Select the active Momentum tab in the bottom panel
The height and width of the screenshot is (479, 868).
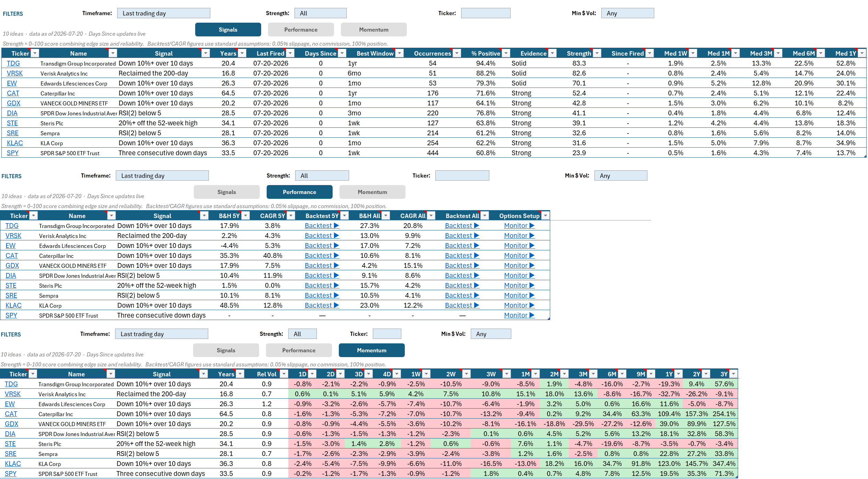(x=372, y=350)
